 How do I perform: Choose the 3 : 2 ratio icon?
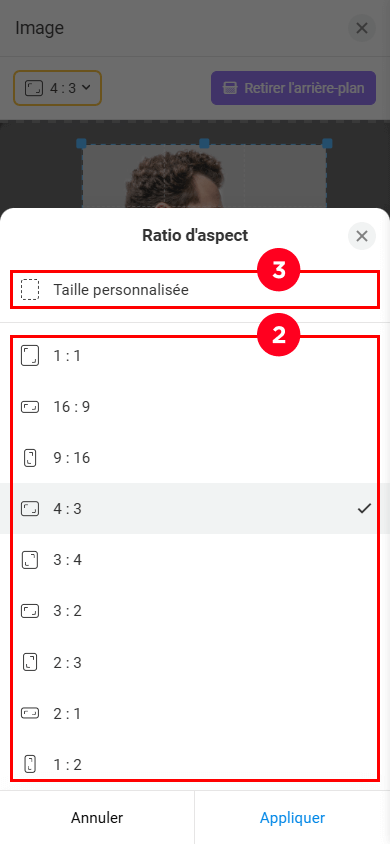(30, 611)
